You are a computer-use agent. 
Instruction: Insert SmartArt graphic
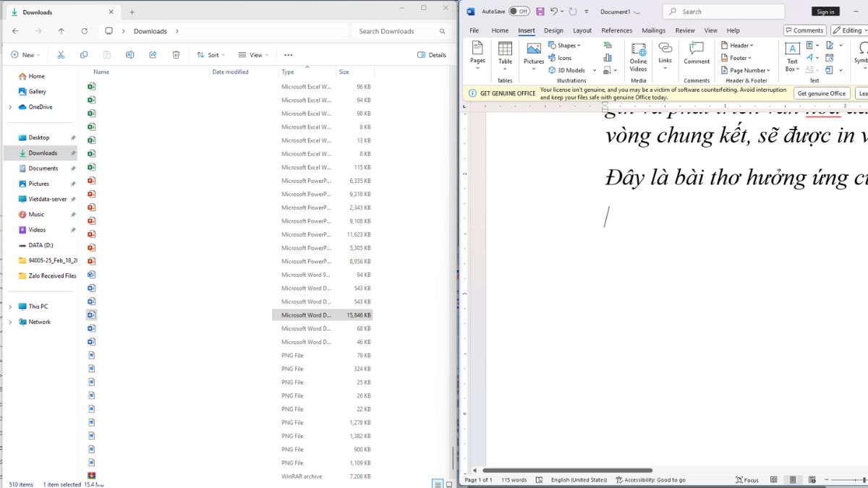tap(608, 46)
